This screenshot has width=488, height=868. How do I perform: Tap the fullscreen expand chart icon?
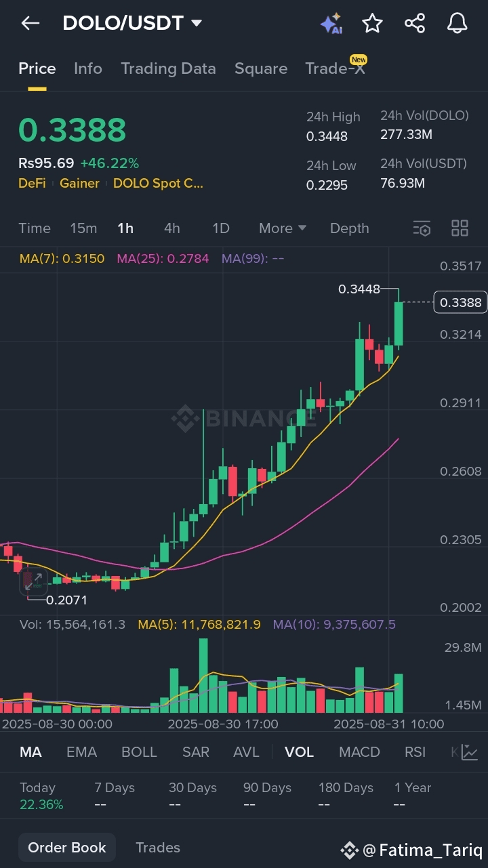pos(33,581)
